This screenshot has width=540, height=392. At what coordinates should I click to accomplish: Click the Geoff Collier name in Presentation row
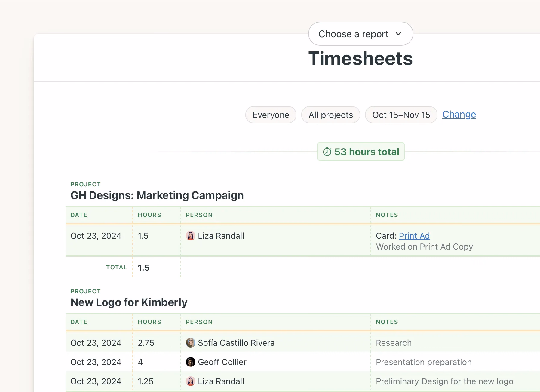(222, 362)
